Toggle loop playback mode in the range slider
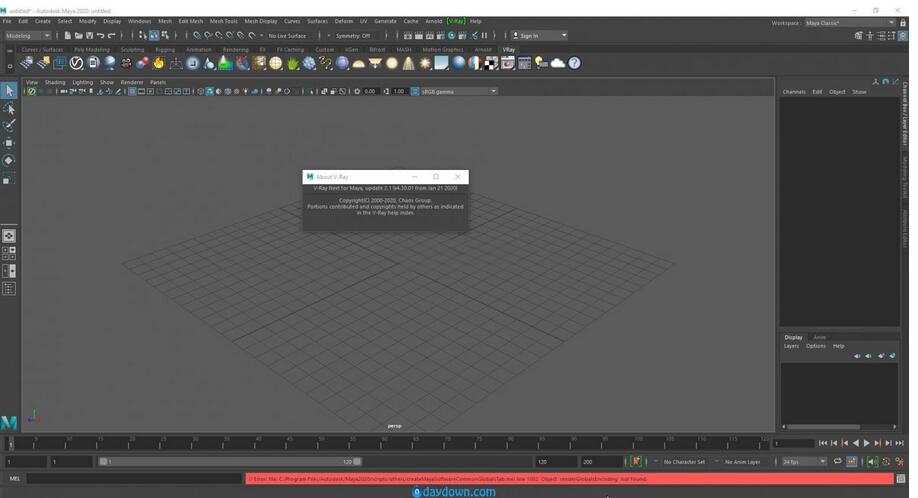Viewport: 918px width, 498px height. 838,461
